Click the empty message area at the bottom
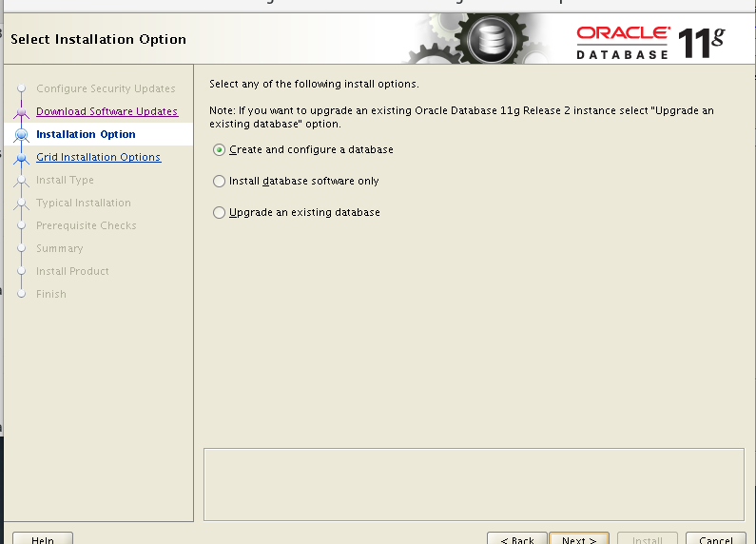 click(x=474, y=485)
